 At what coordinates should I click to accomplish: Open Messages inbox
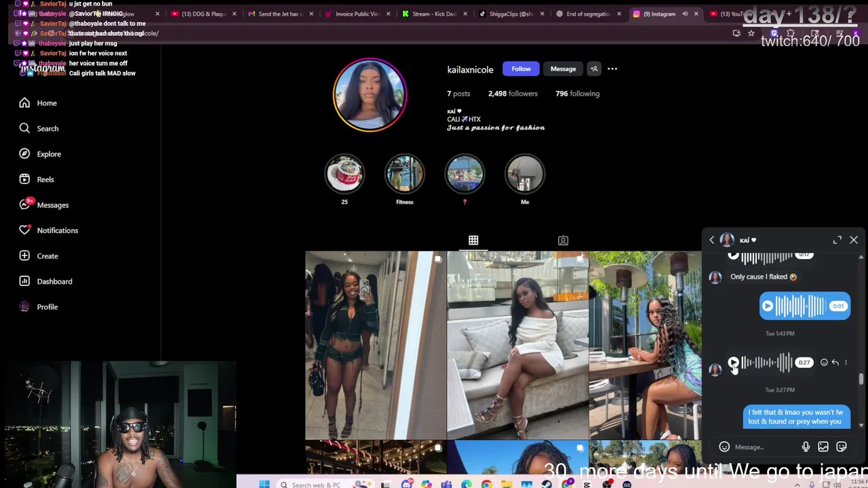coord(44,205)
